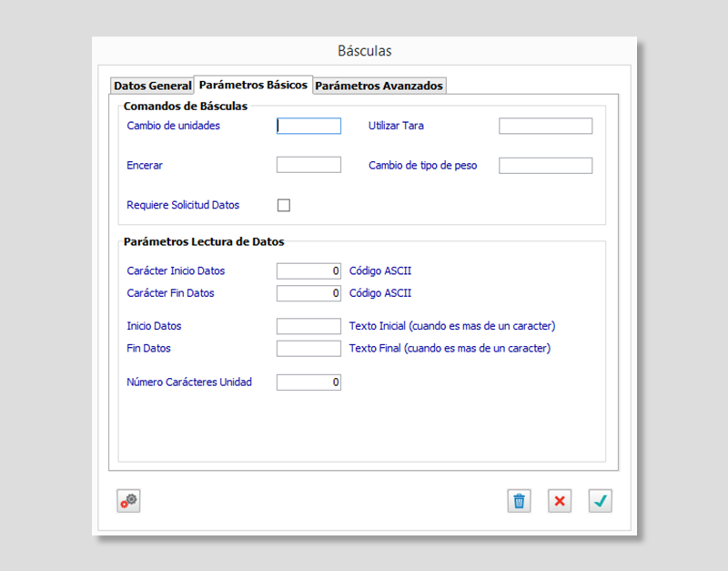
Task: Select the Parámetros Básicos tab
Action: 253,85
